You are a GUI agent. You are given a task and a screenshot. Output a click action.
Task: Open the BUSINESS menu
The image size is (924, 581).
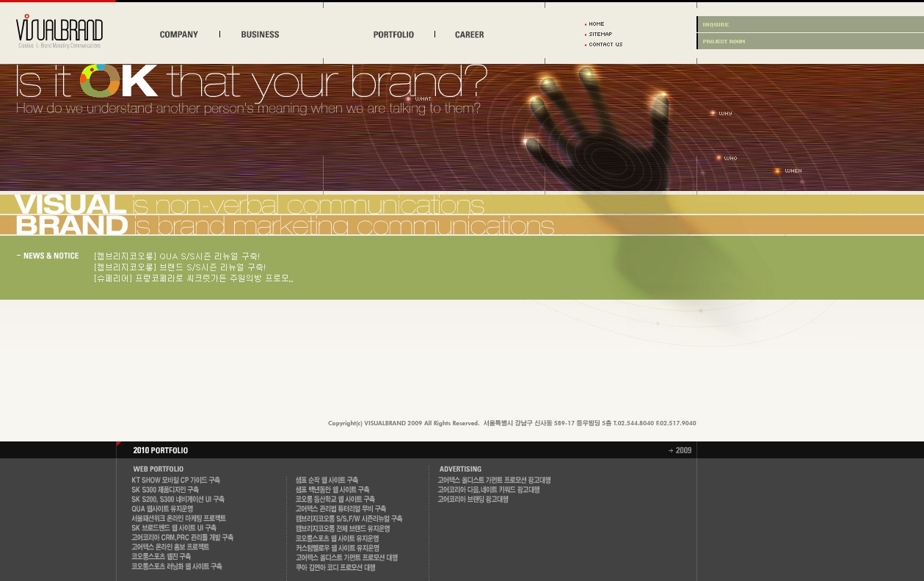pyautogui.click(x=260, y=35)
